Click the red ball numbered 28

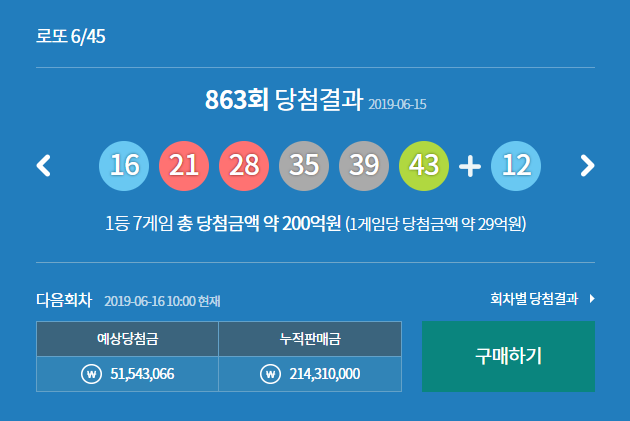tap(244, 165)
